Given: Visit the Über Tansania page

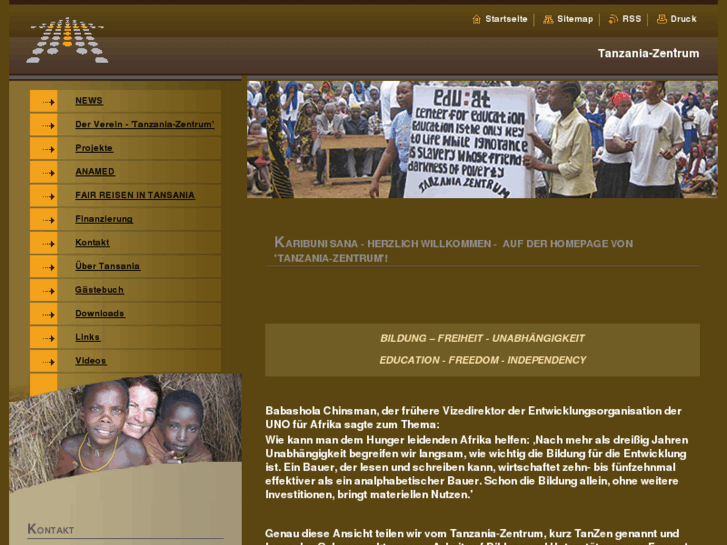Looking at the screenshot, I should click(x=108, y=266).
